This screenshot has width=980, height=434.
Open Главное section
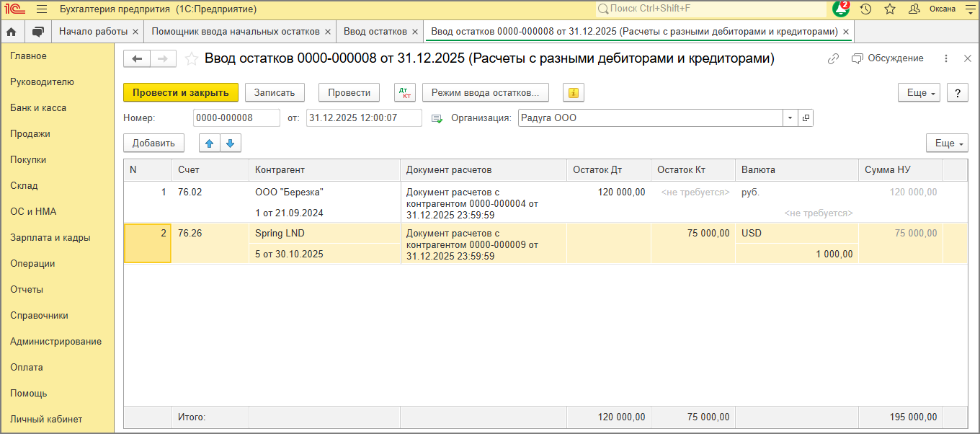[28, 56]
